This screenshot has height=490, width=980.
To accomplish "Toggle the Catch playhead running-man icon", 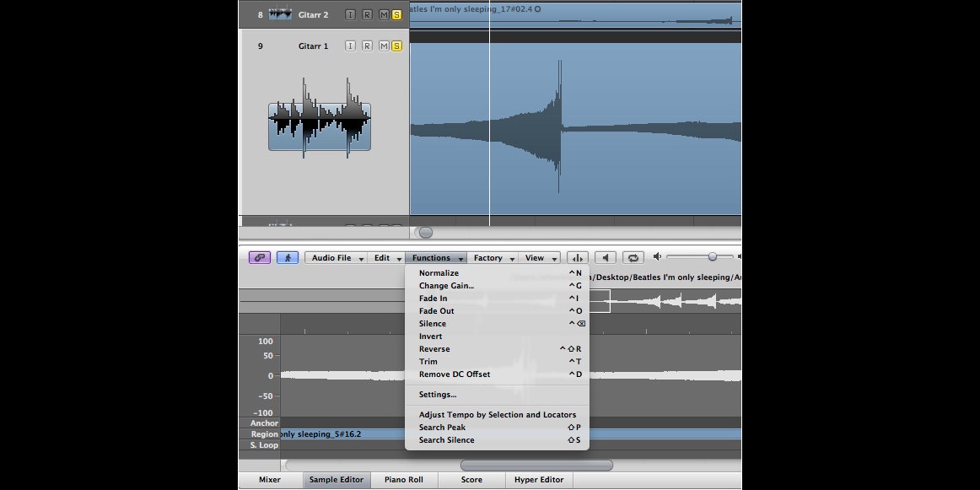I will coord(288,258).
